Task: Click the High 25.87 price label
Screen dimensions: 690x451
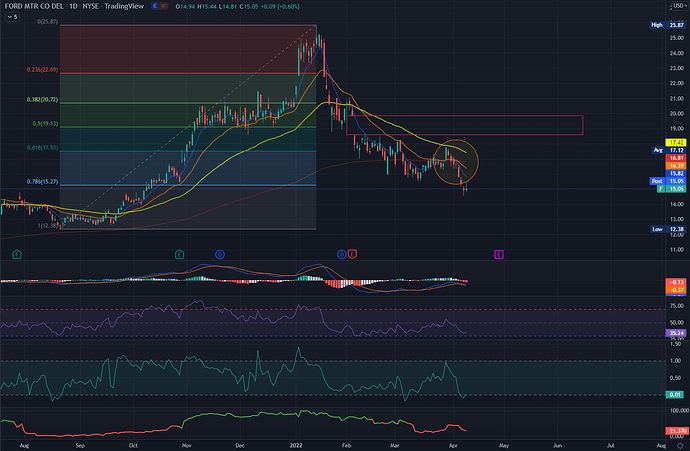Action: [x=668, y=25]
